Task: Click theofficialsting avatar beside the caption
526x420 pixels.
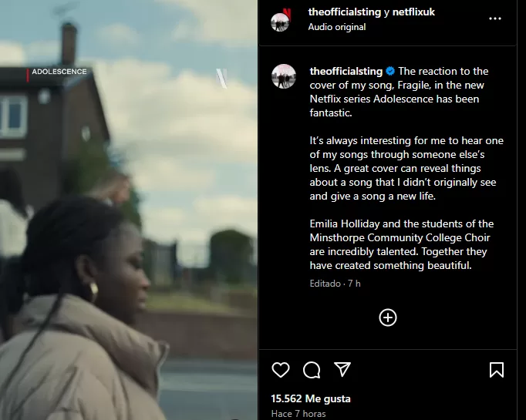Action: (284, 76)
